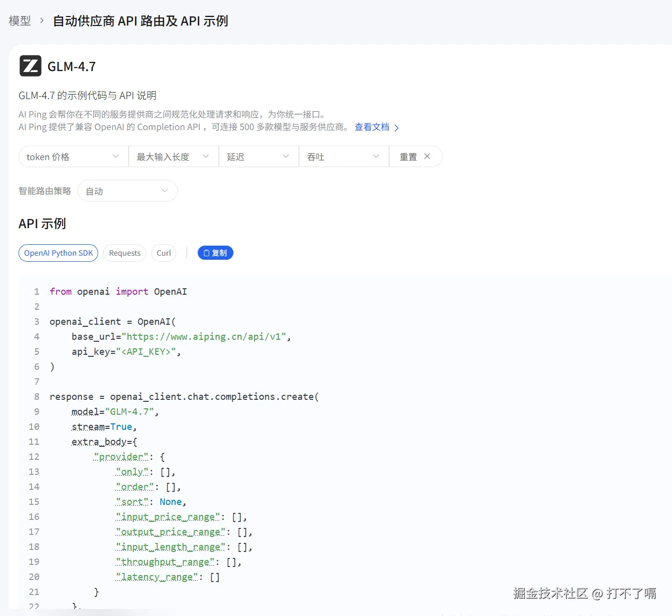The width and height of the screenshot is (672, 616).
Task: Click the X icon in 重置 button
Action: pyautogui.click(x=427, y=156)
